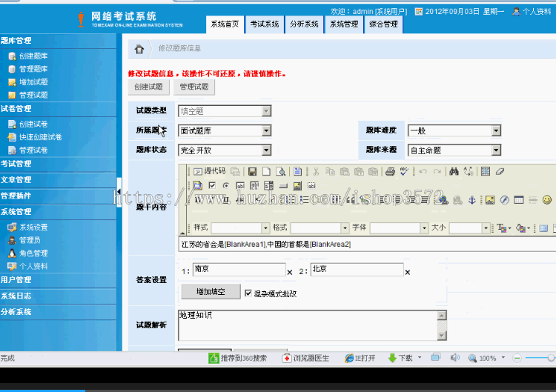
Task: Insert a text field from the editor toolbar
Action: pyautogui.click(x=240, y=185)
